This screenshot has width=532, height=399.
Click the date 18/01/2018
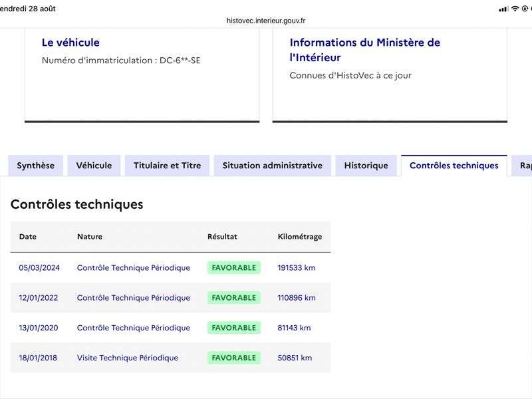click(38, 358)
